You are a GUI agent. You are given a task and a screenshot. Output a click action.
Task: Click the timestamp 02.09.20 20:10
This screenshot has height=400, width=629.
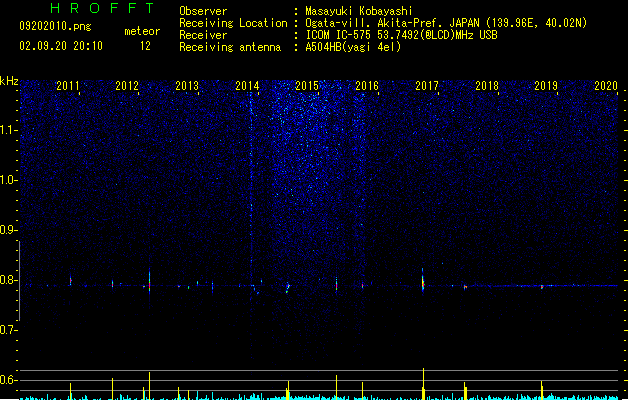(61, 46)
